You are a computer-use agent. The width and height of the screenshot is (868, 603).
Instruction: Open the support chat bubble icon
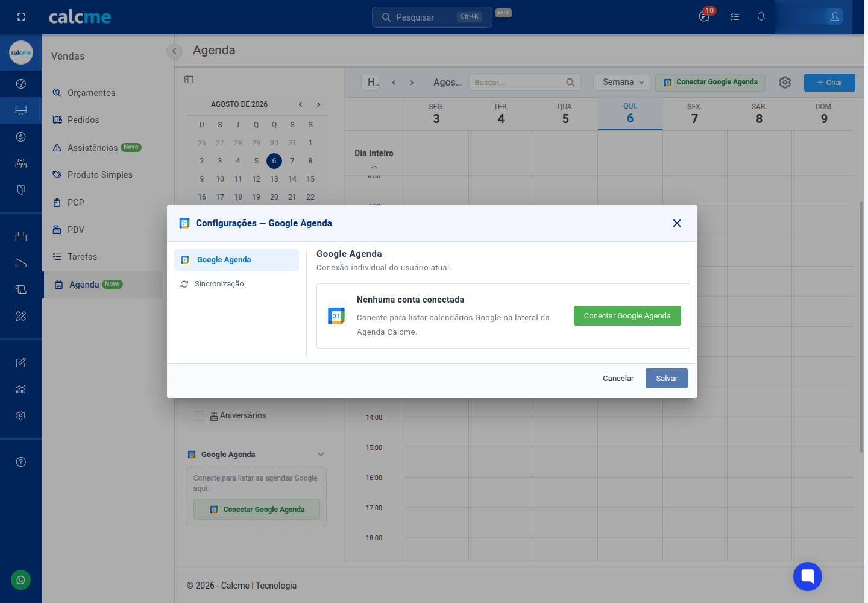click(808, 576)
